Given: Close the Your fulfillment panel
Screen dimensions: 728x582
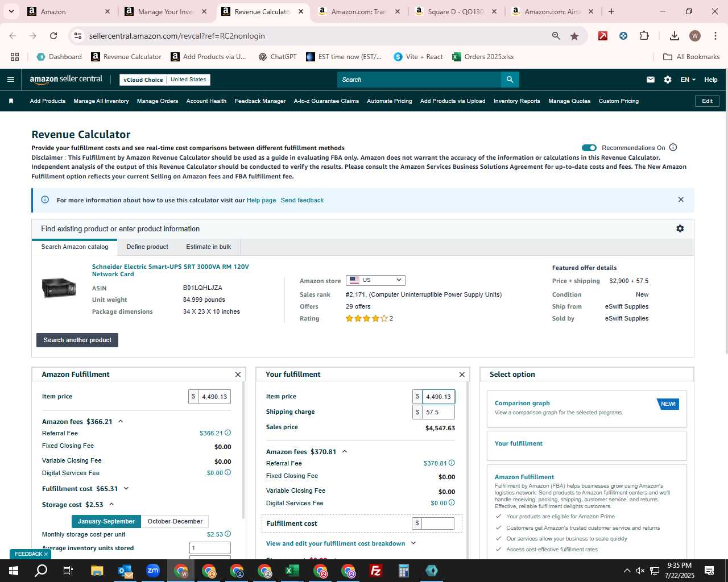Looking at the screenshot, I should tap(462, 375).
